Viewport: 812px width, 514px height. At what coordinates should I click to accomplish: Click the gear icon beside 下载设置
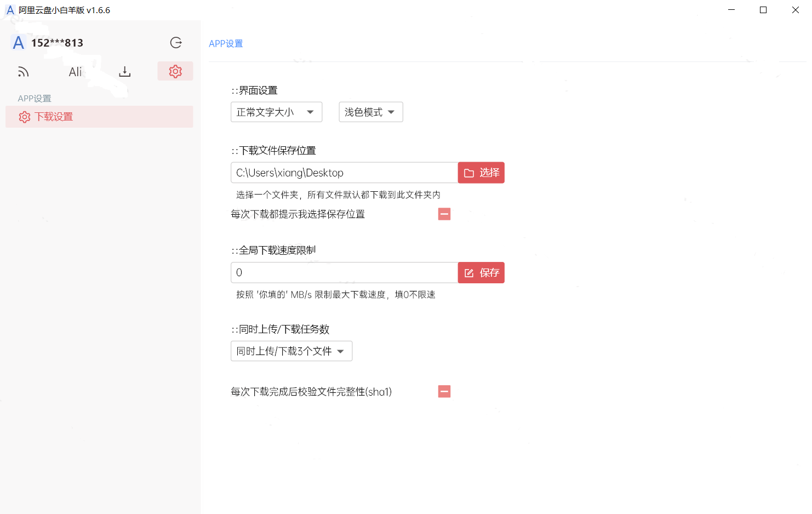point(25,117)
